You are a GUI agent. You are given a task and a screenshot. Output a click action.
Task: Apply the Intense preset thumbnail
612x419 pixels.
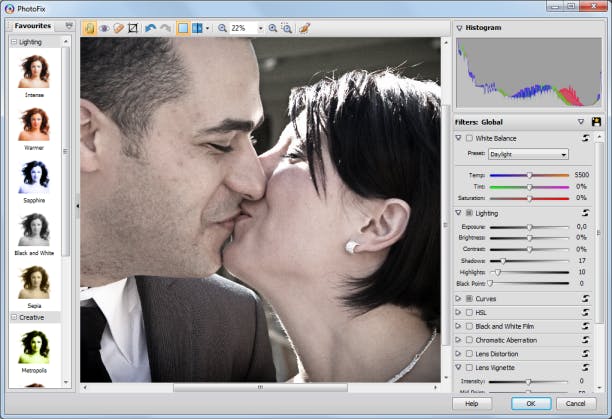[34, 71]
